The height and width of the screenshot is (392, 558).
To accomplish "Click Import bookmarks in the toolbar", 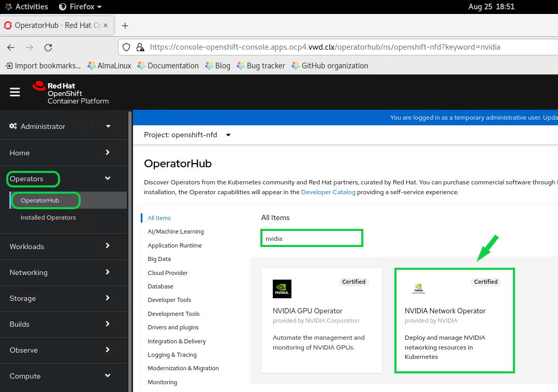I will coord(42,66).
